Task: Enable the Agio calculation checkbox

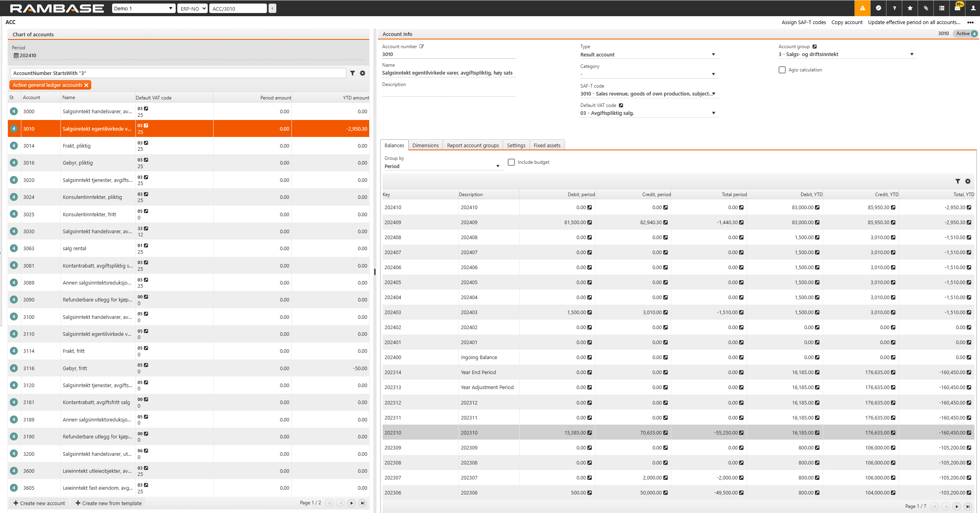Action: pyautogui.click(x=782, y=70)
